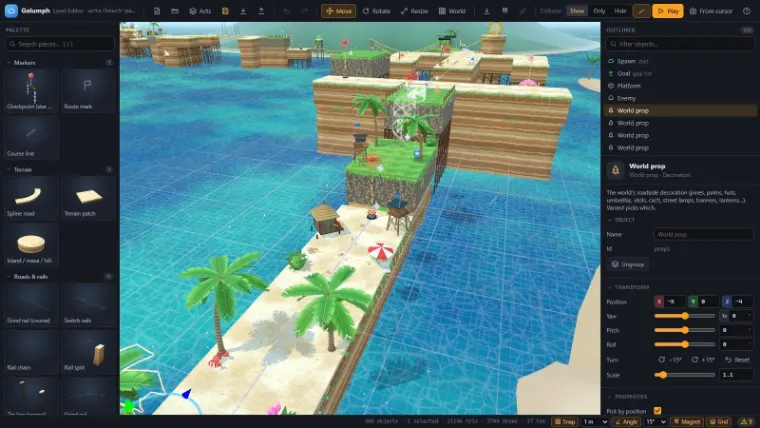This screenshot has width=760, height=428.
Task: Focus the Filter objects field in Outliner
Action: point(680,44)
